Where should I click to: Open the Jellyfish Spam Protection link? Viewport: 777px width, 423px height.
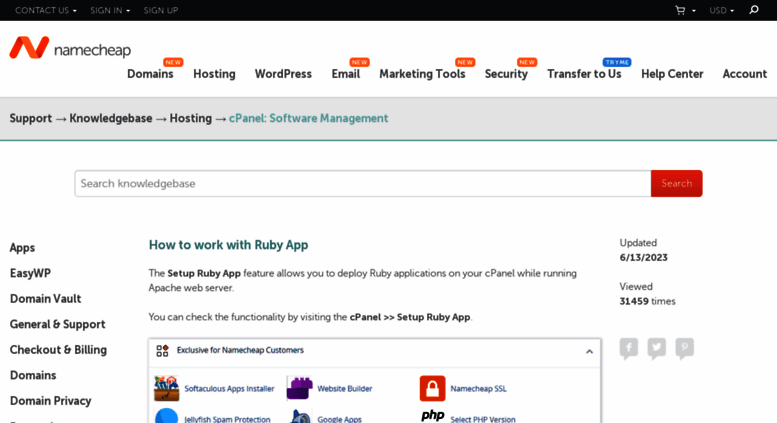[227, 419]
